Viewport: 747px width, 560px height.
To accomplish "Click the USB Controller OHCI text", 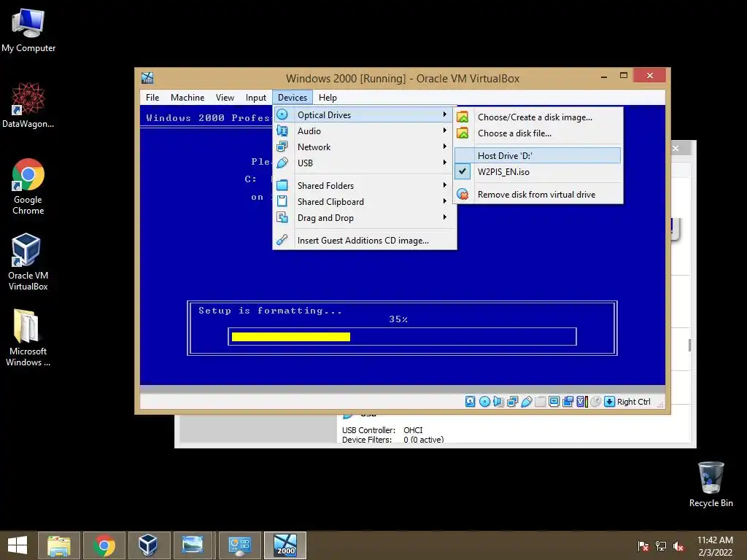I will (382, 430).
